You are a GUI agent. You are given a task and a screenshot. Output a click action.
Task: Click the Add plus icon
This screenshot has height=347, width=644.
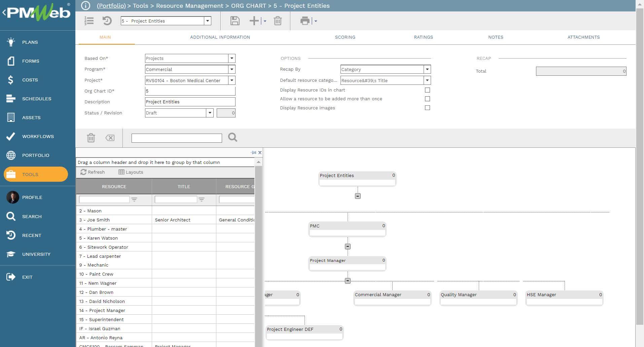[254, 21]
